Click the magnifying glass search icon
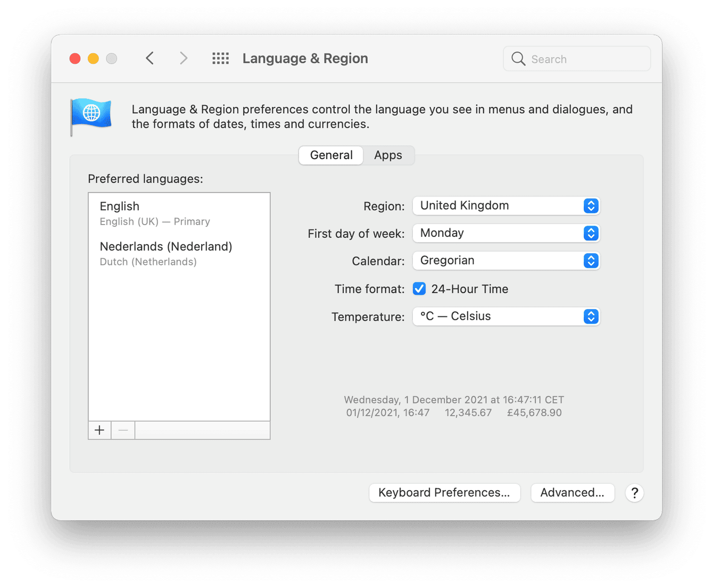 coord(518,59)
